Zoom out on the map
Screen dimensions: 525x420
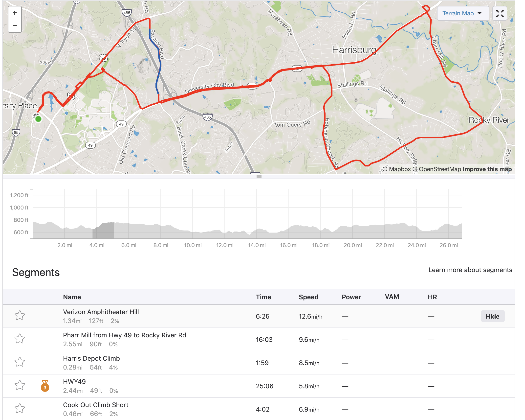tap(15, 26)
